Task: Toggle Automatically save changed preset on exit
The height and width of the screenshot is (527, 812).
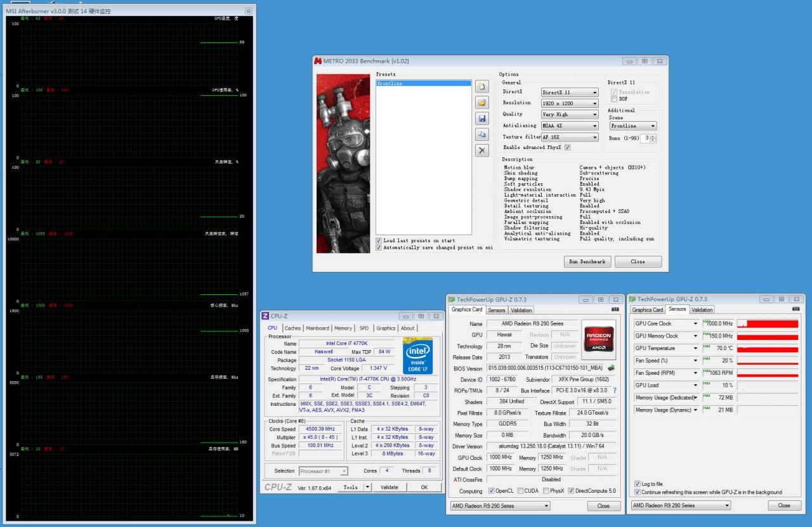Action: (x=379, y=247)
